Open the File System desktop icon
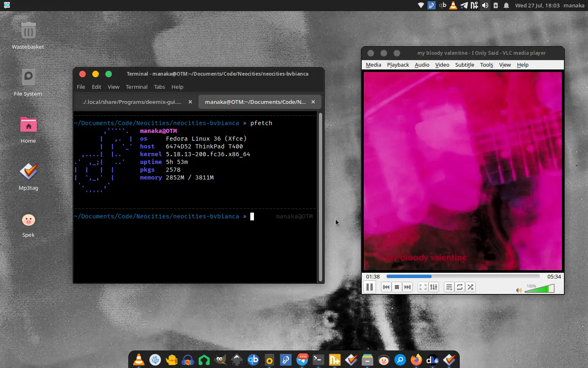Screen dimensions: 588x368 click(28, 83)
